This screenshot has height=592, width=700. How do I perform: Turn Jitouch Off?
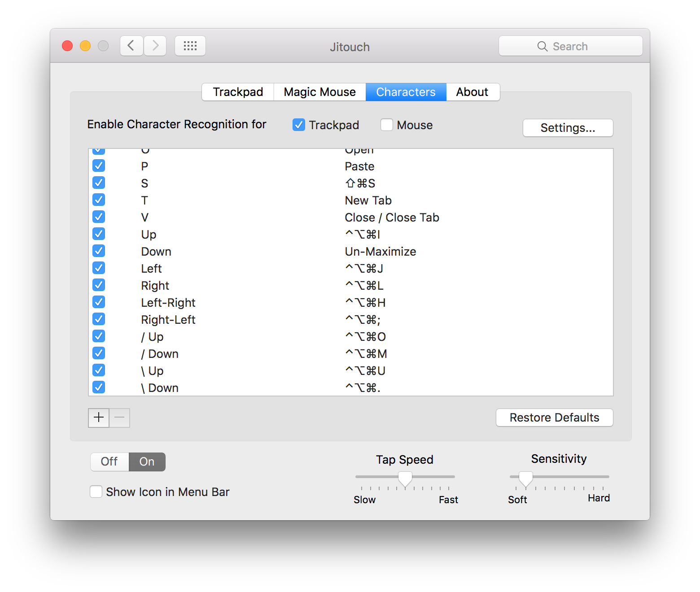109,461
